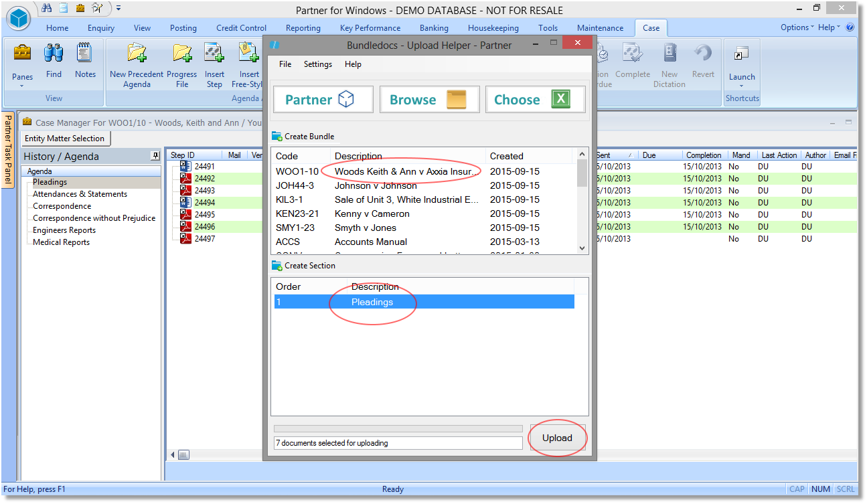Click Create Section link
This screenshot has width=867, height=504.
(x=304, y=266)
